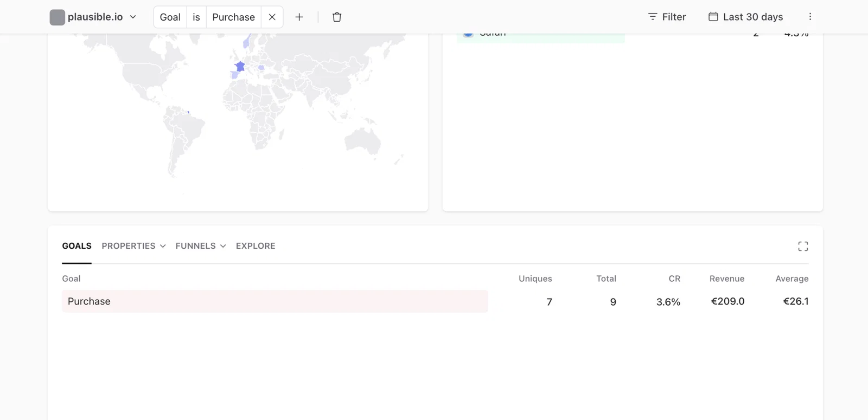Viewport: 868px width, 420px height.
Task: Expand the Properties dropdown tab
Action: pyautogui.click(x=133, y=246)
